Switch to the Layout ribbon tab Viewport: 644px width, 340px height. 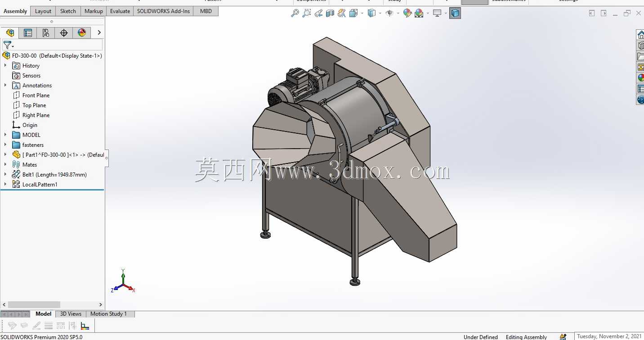(43, 11)
